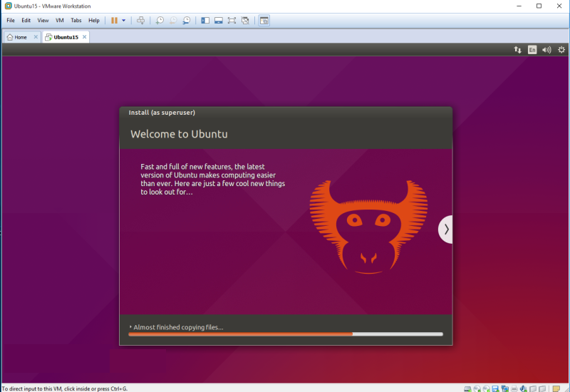570x392 pixels.
Task: Open the Ubuntu sound volume indicator
Action: [x=546, y=50]
